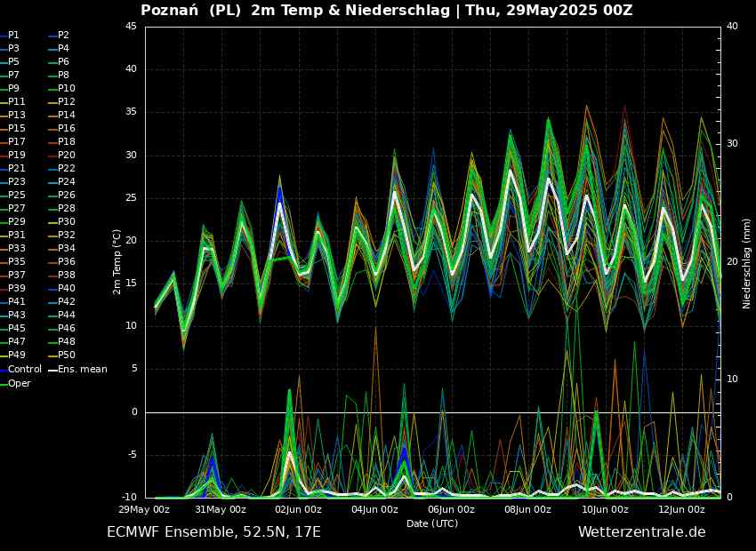
Task: Select the "Oper" legend entry
Action: (15, 383)
